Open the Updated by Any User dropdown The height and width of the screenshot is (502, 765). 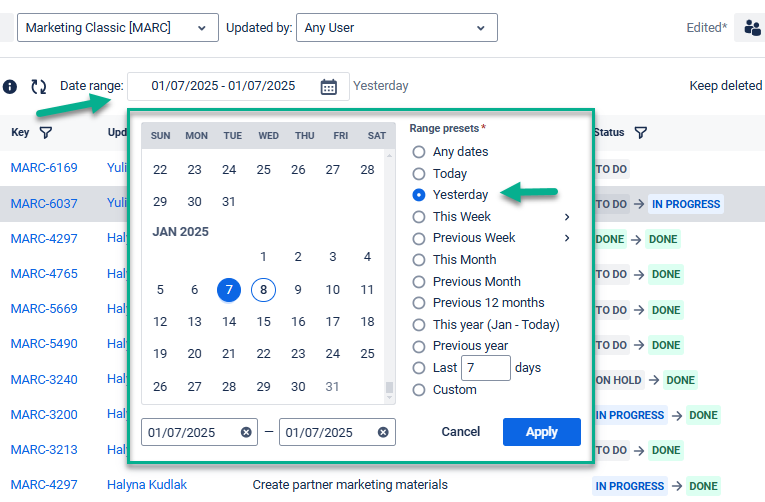click(397, 28)
